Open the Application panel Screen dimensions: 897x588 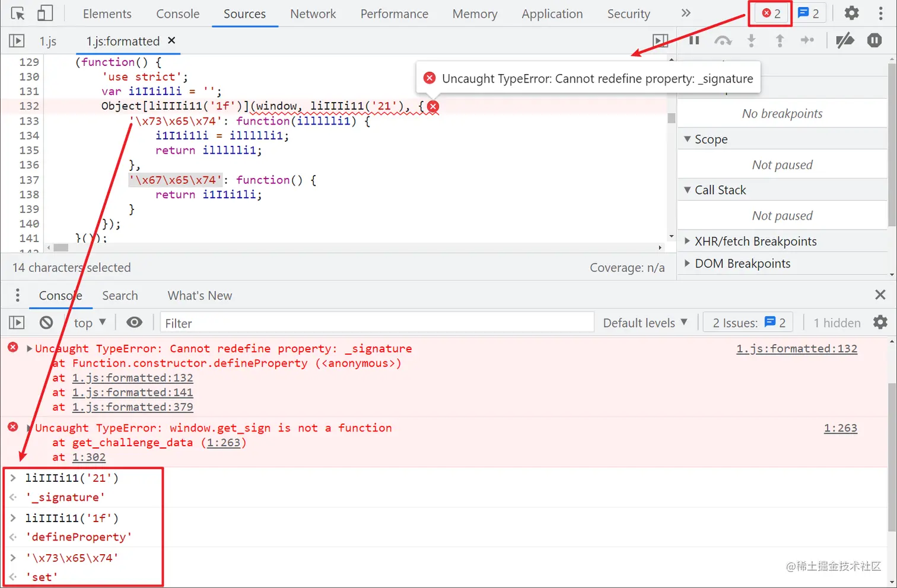tap(552, 14)
